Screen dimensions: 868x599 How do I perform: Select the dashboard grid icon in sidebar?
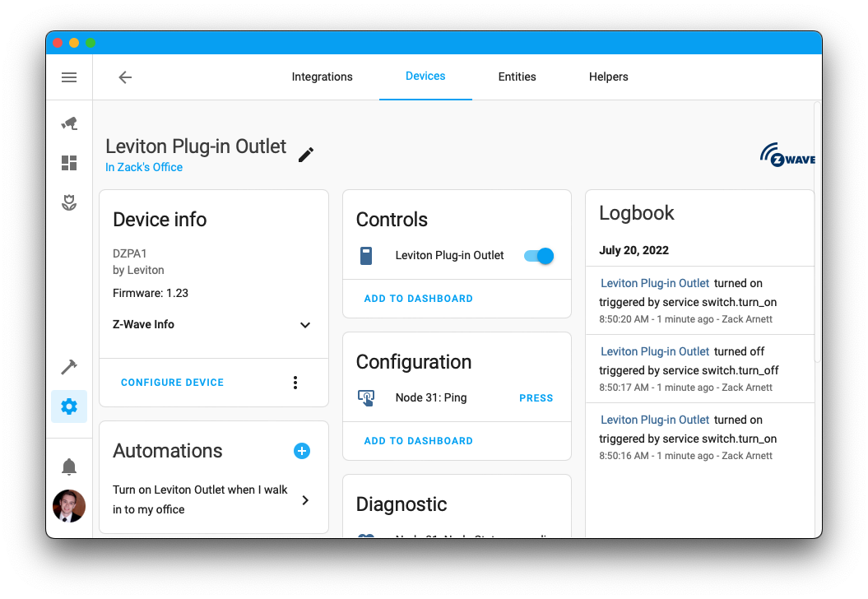click(69, 162)
